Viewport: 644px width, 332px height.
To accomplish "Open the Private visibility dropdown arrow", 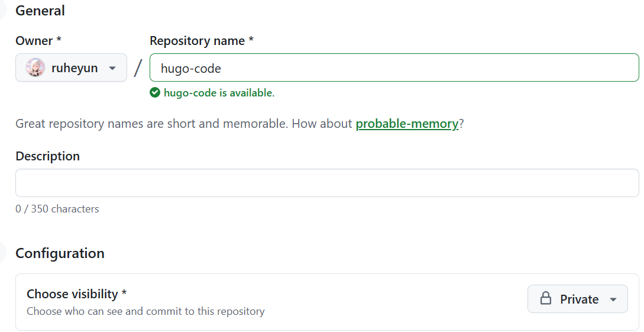I will pos(613,299).
